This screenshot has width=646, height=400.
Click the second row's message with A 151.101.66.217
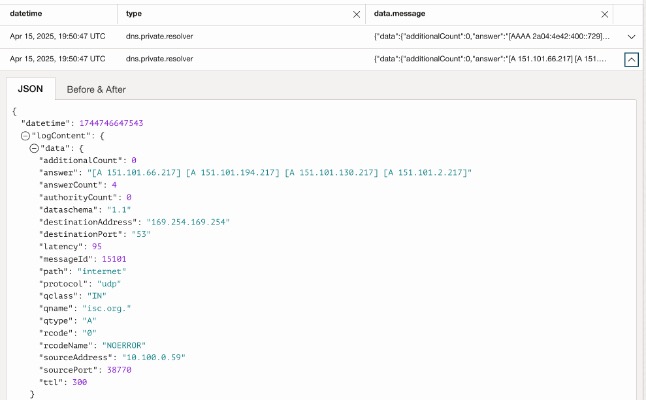490,59
